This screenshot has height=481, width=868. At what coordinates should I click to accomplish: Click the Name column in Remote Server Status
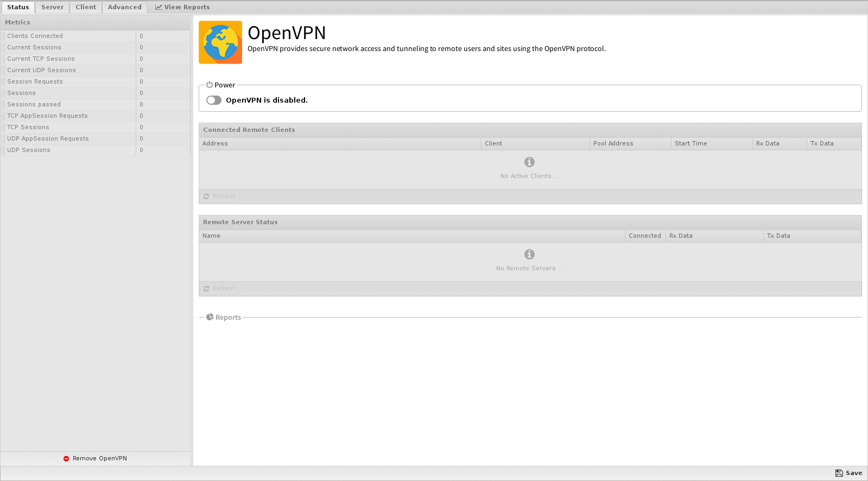tap(211, 236)
